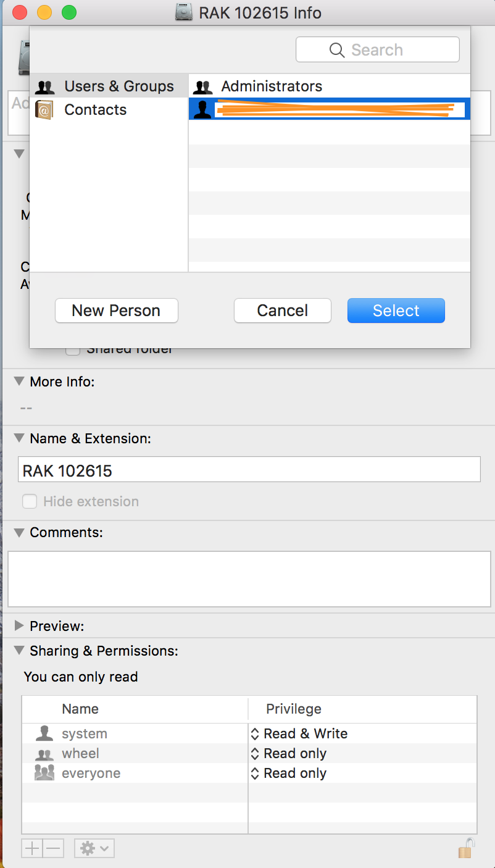This screenshot has width=495, height=868.
Task: Expand the Preview section
Action: point(19,626)
